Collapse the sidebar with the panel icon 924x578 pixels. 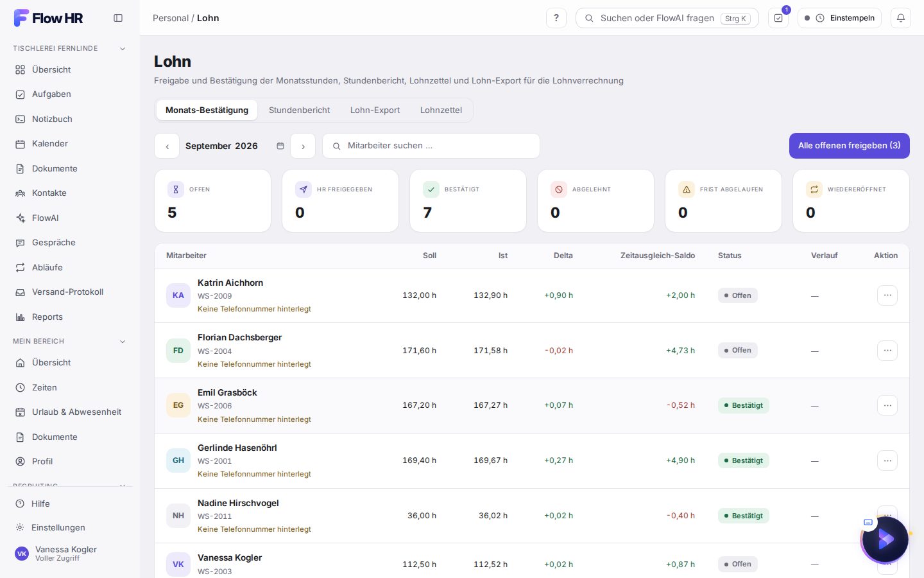pos(118,18)
